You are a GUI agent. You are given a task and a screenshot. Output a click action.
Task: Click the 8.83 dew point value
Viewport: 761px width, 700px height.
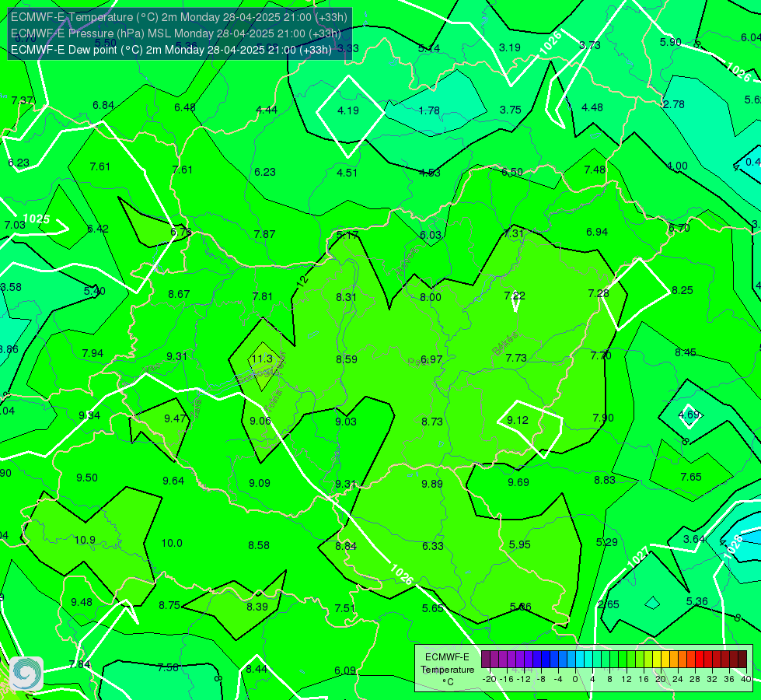tap(605, 479)
